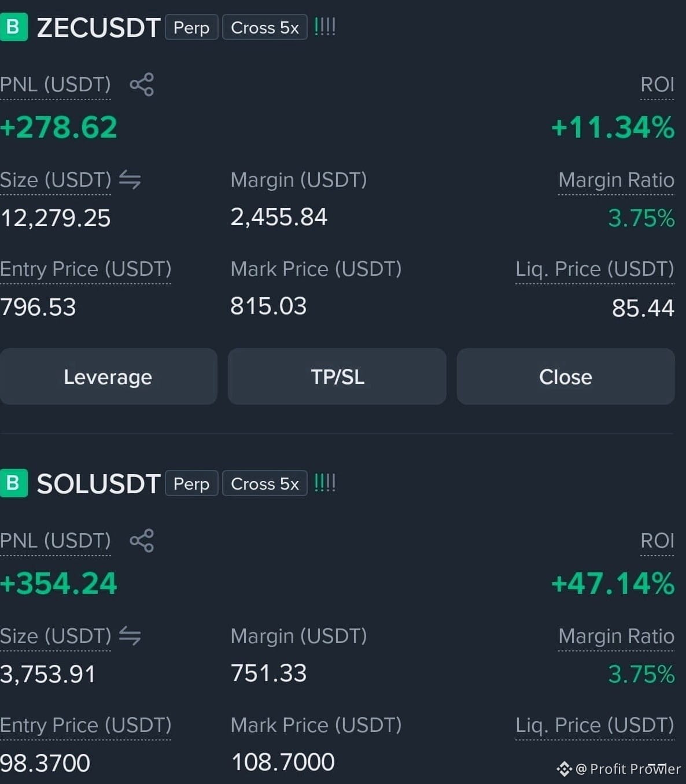Open the ZECUSDT pair title
The image size is (686, 784).
[98, 28]
